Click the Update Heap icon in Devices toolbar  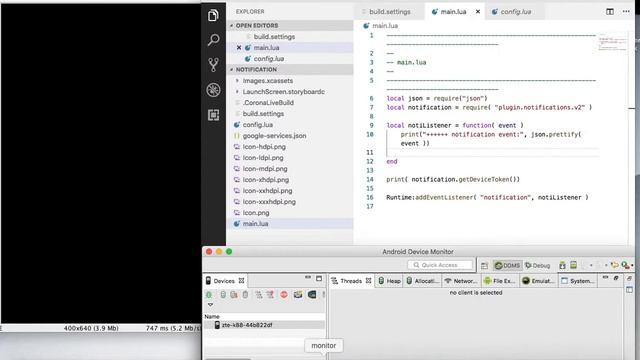(x=223, y=295)
